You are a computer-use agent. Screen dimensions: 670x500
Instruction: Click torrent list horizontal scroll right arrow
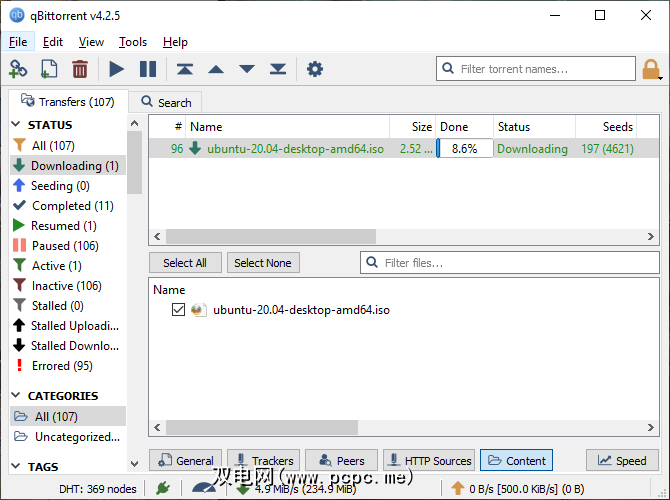[x=650, y=236]
